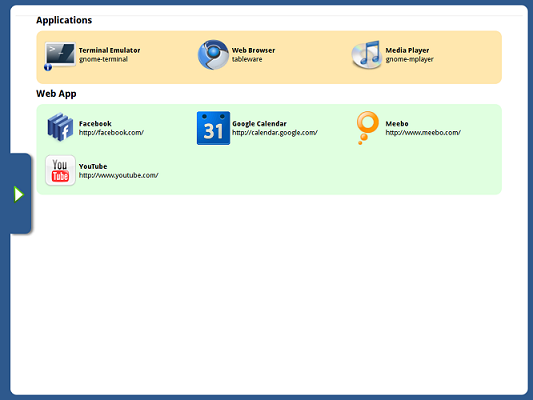Open the Facebook web app icon
This screenshot has height=400, width=533.
[x=60, y=127]
